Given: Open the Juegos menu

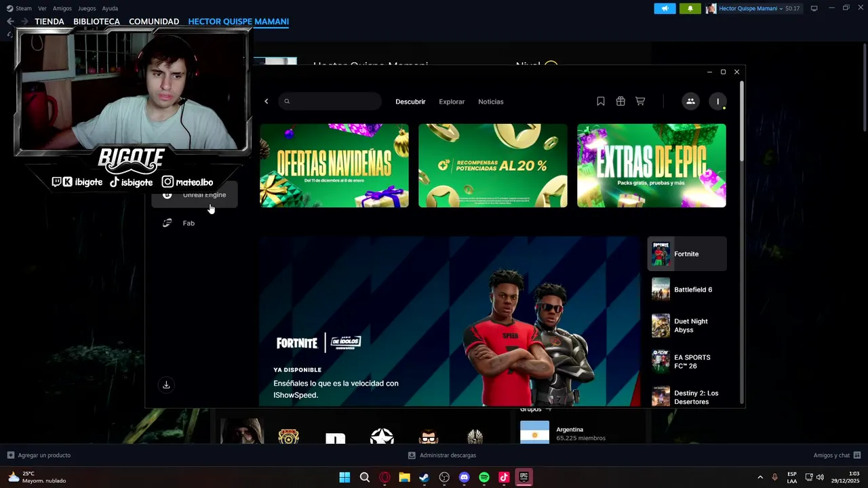Looking at the screenshot, I should (x=87, y=8).
